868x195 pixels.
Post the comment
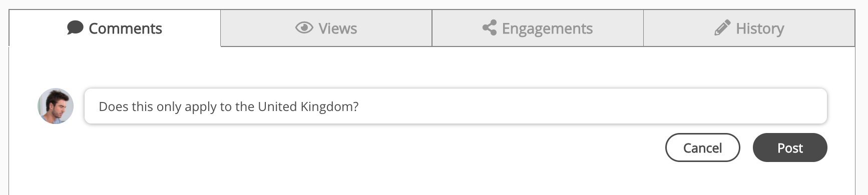(790, 147)
